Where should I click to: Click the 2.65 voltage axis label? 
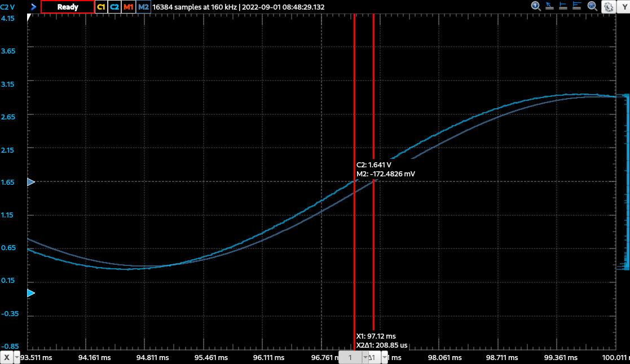8,117
